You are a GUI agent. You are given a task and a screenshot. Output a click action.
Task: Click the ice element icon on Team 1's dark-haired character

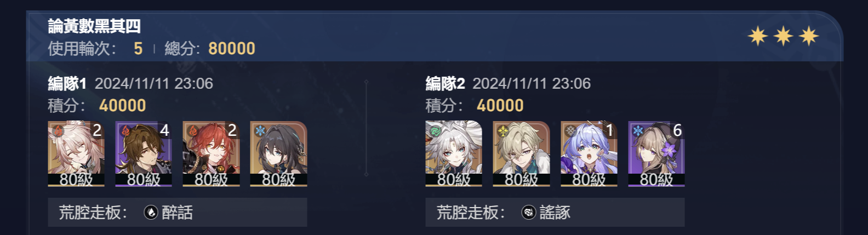259,130
